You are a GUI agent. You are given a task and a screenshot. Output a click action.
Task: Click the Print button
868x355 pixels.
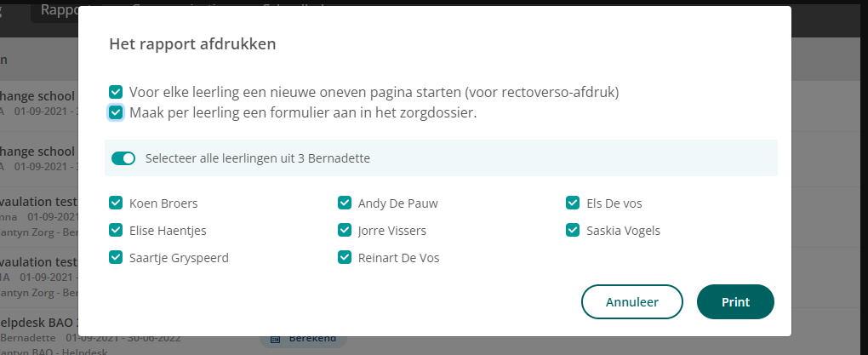pos(735,302)
